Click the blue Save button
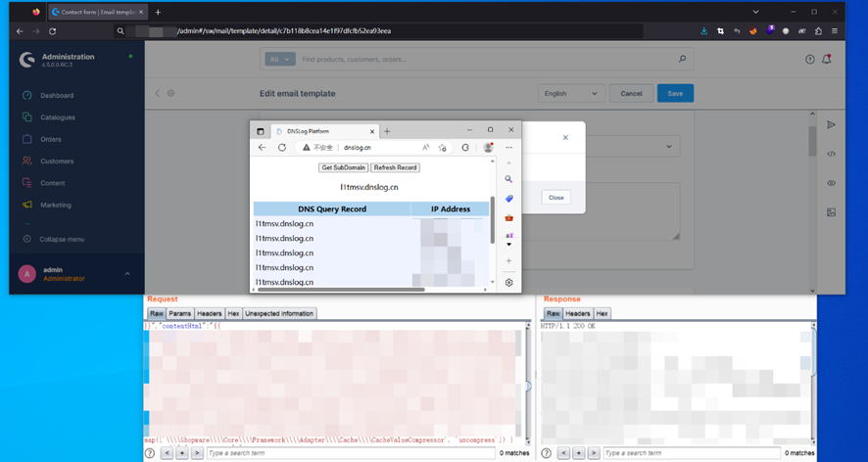868x462 pixels. (x=675, y=94)
